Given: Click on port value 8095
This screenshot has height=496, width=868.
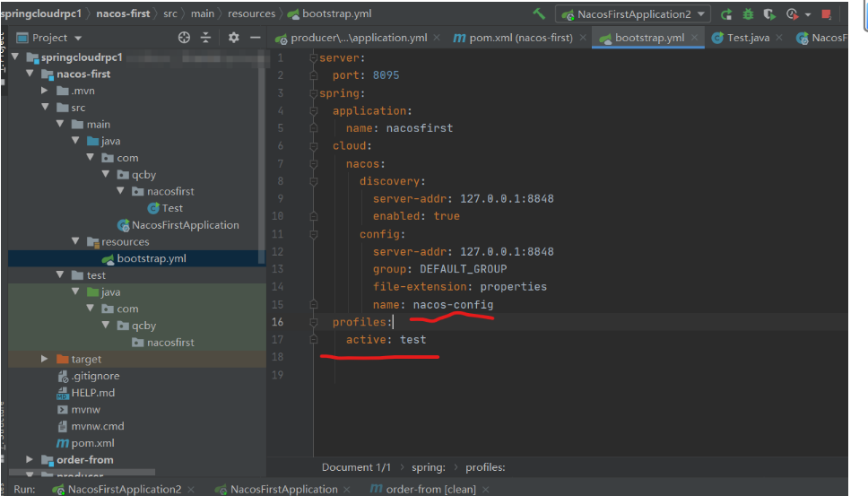Looking at the screenshot, I should tap(386, 75).
